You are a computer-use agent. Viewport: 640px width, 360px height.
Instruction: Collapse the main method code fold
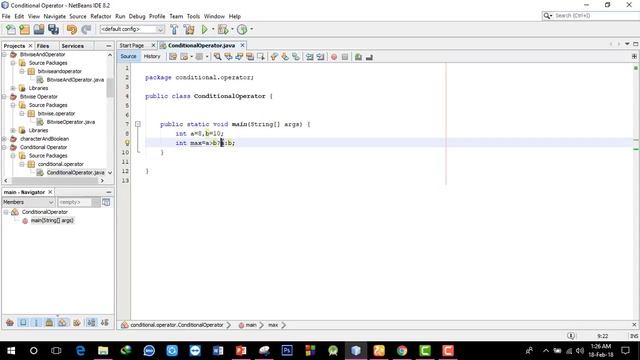(138, 124)
